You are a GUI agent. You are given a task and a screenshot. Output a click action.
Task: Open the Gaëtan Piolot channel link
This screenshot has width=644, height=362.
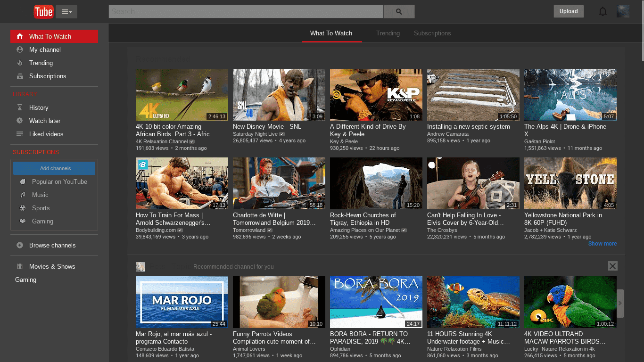[x=539, y=141]
